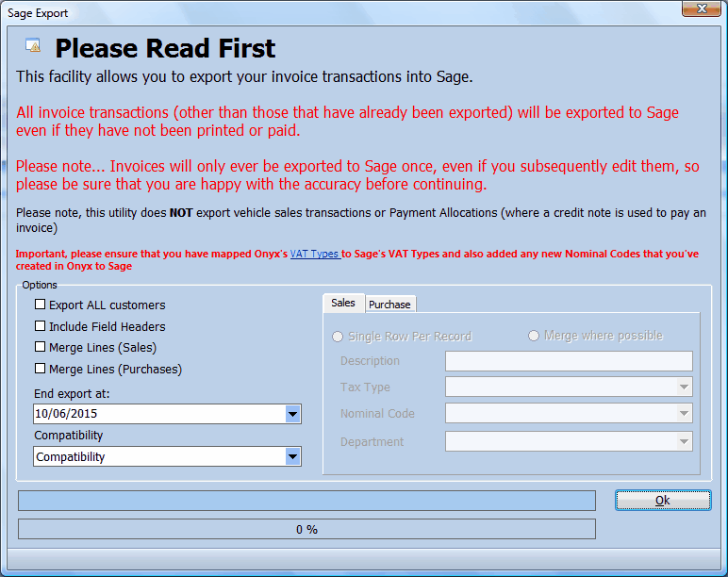Open the VAT Types link

(314, 254)
